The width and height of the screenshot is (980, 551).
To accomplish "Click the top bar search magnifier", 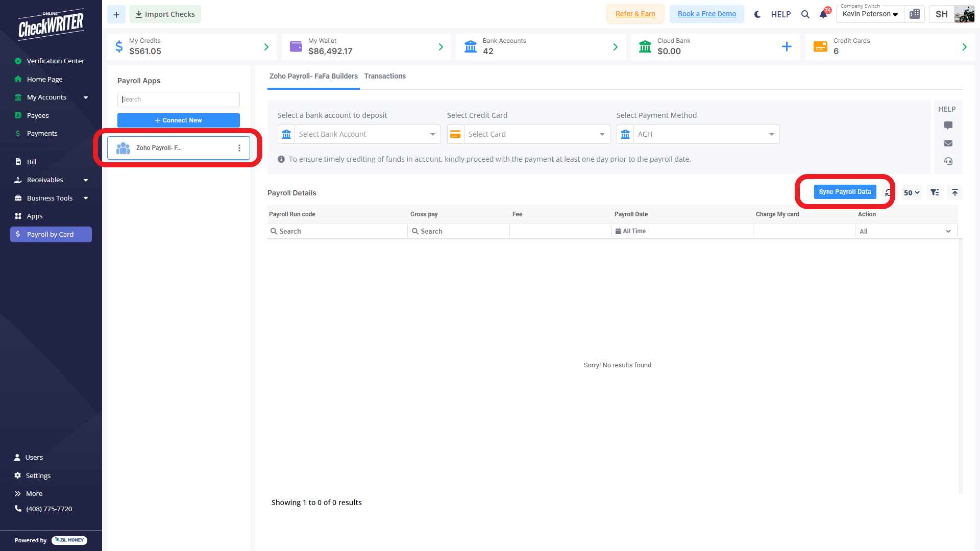I will pyautogui.click(x=805, y=14).
